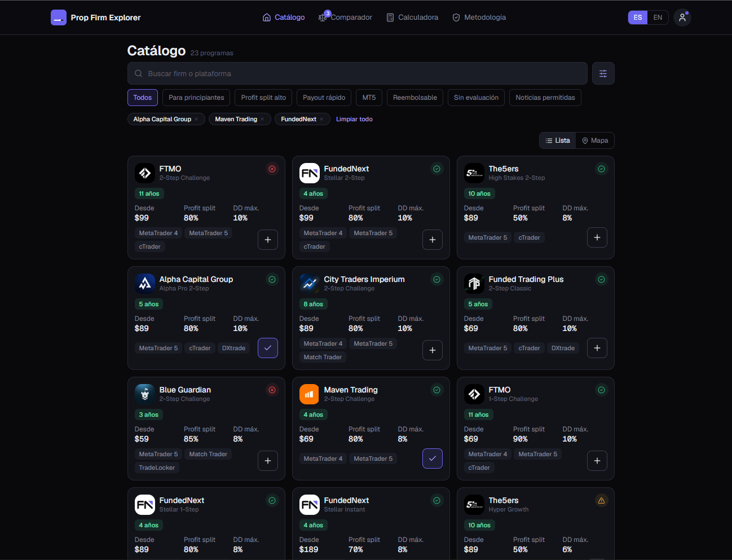Add The5ers High Stakes 2-Step to comparison
The image size is (732, 560).
pos(597,237)
